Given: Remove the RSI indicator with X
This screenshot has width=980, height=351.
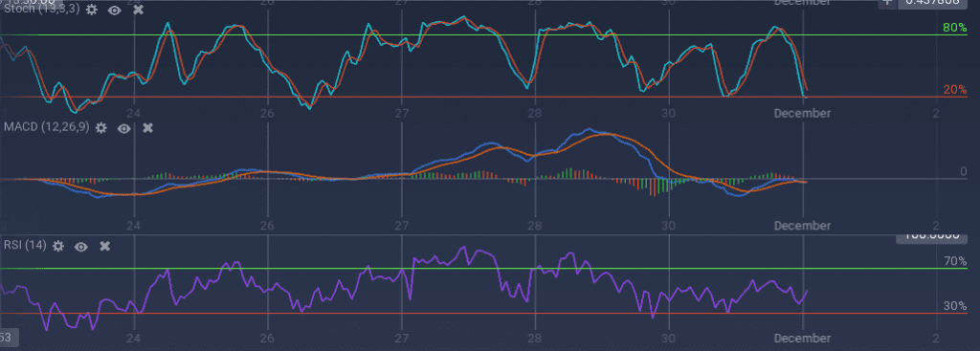Looking at the screenshot, I should tap(105, 246).
